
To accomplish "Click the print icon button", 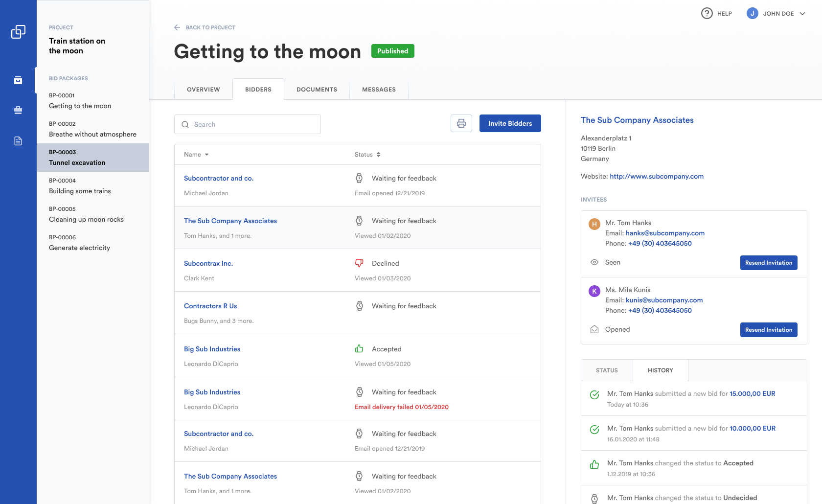I will pos(461,124).
